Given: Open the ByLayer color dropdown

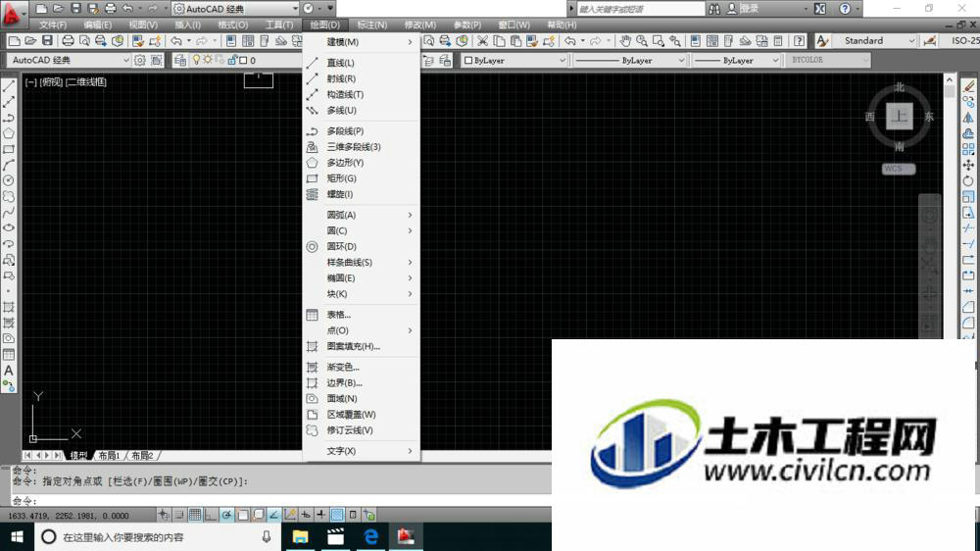Looking at the screenshot, I should tap(514, 60).
